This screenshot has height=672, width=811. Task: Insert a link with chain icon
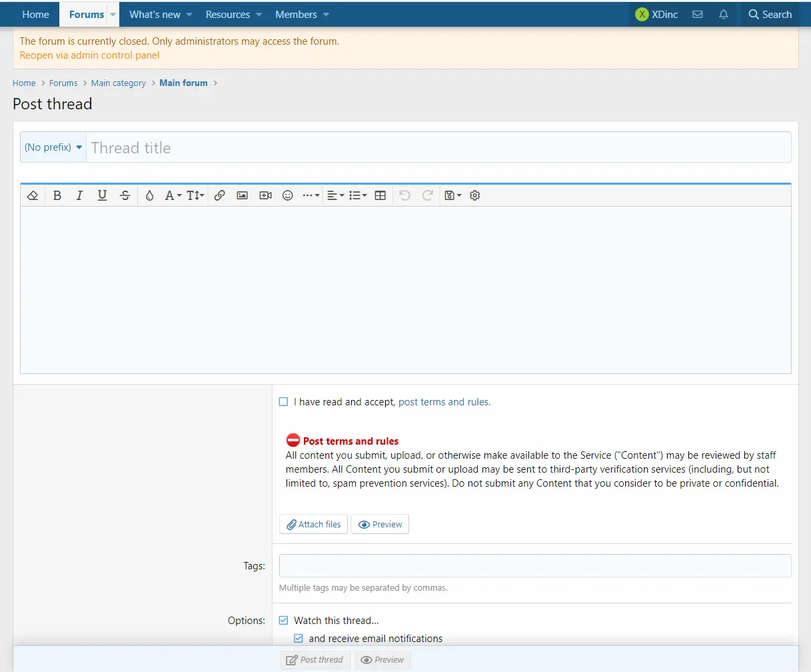(x=220, y=195)
